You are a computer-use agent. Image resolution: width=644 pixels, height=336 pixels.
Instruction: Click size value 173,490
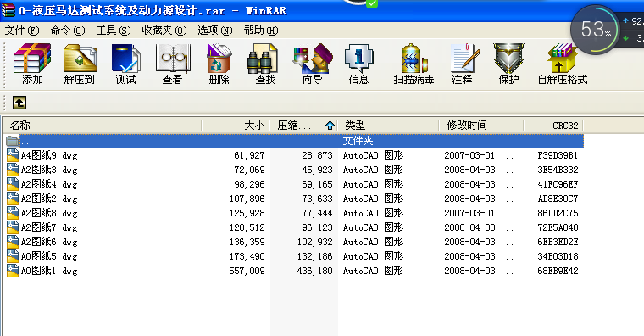coord(247,256)
